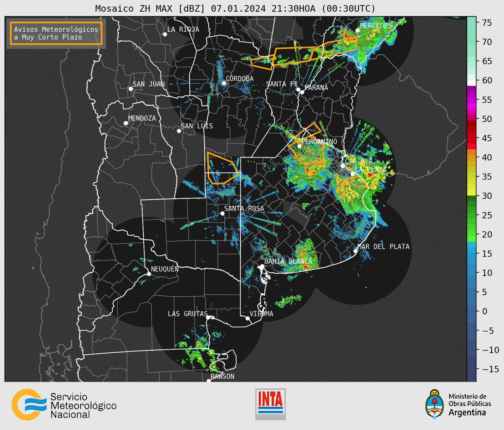The width and height of the screenshot is (504, 430).
Task: Click the LAS GRUTAS city label
Action: pos(188,314)
